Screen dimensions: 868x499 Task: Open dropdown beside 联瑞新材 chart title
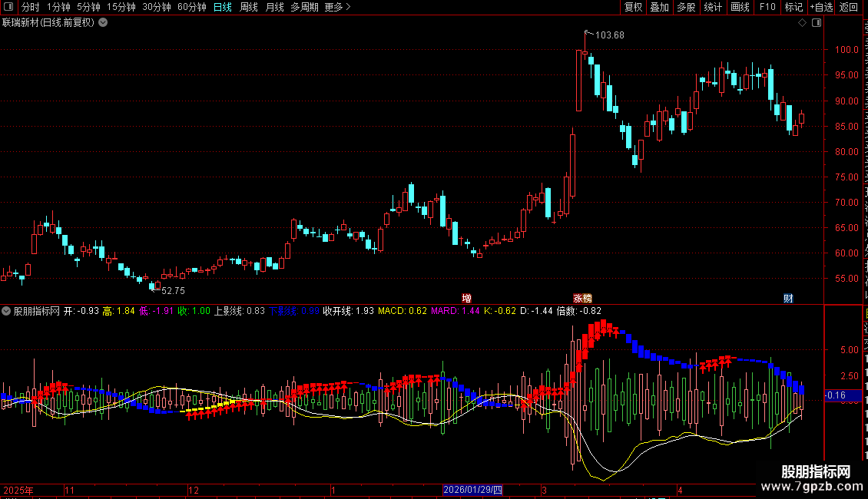[x=103, y=23]
